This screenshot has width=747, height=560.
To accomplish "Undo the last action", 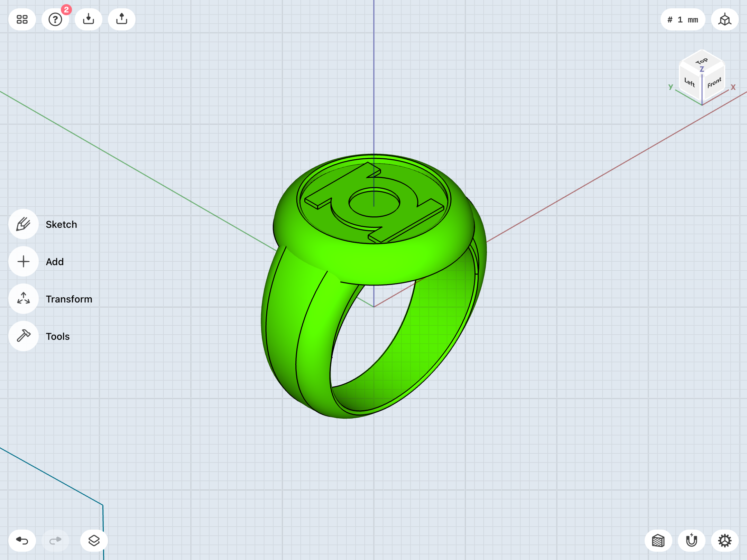I will pos(22,541).
